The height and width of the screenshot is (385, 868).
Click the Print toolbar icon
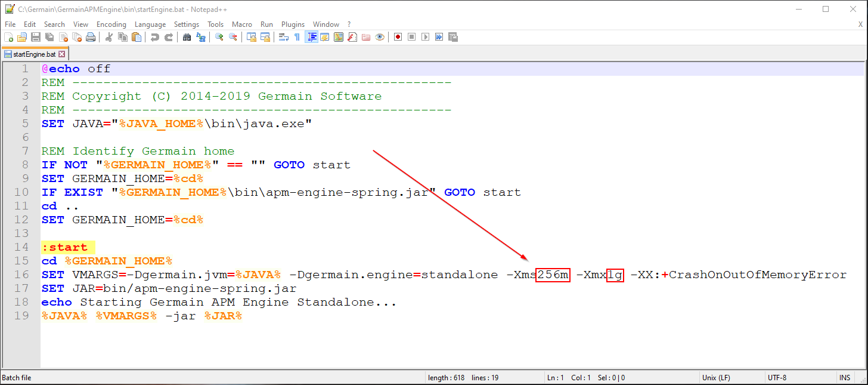(91, 37)
